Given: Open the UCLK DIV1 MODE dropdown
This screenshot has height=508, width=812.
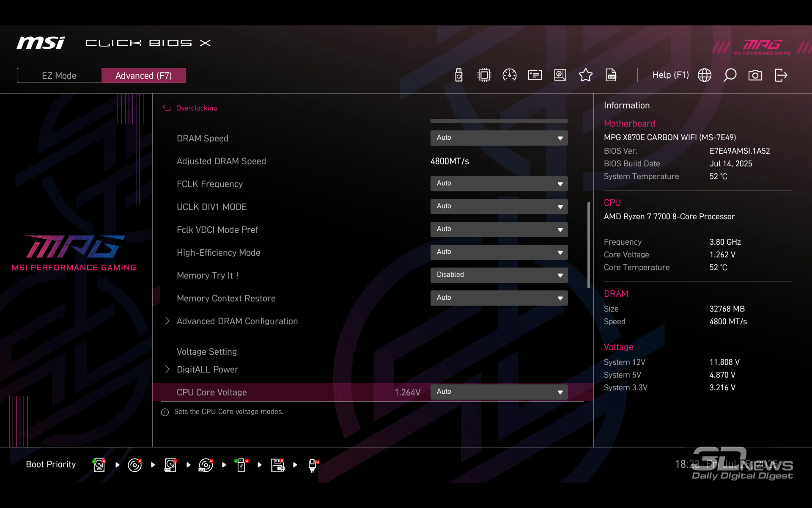Looking at the screenshot, I should click(x=499, y=207).
